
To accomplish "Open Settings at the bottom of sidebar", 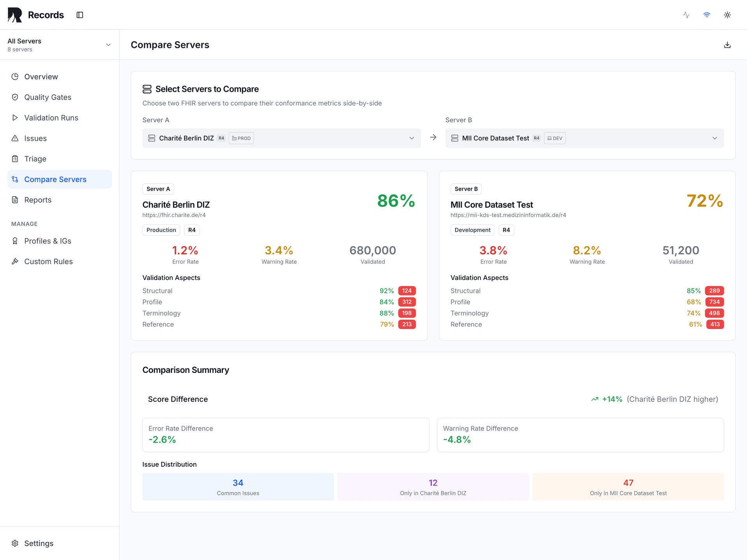I will [39, 543].
